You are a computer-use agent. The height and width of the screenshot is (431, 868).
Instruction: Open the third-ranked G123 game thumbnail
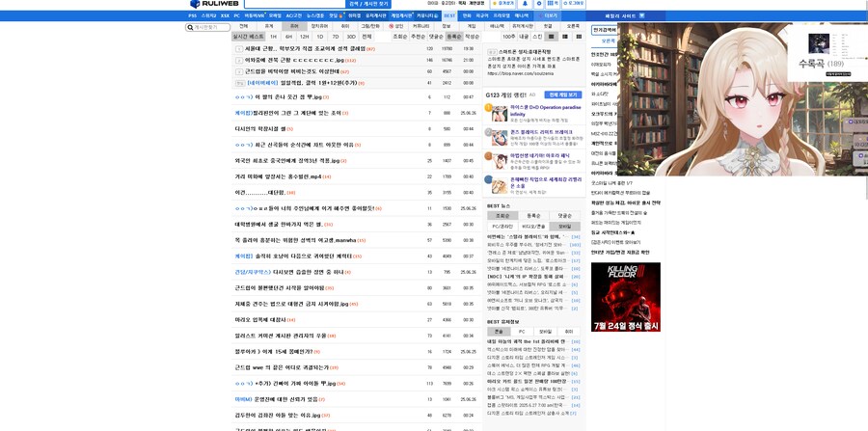pyautogui.click(x=499, y=161)
